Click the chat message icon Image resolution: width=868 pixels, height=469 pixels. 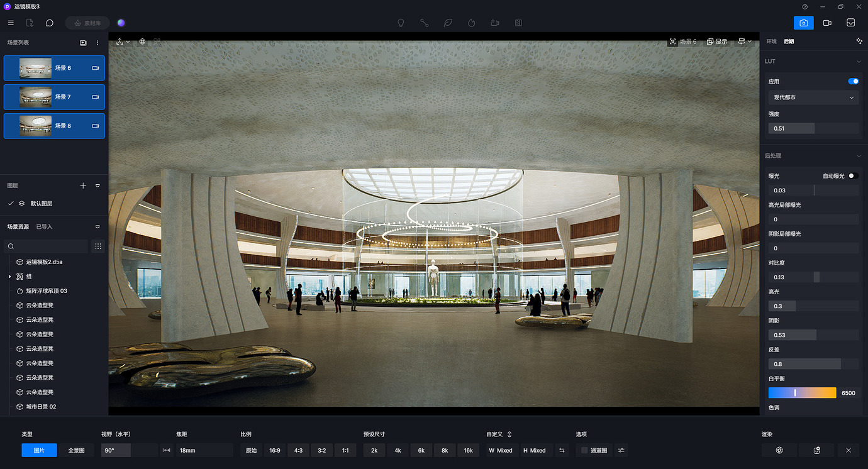(x=50, y=23)
